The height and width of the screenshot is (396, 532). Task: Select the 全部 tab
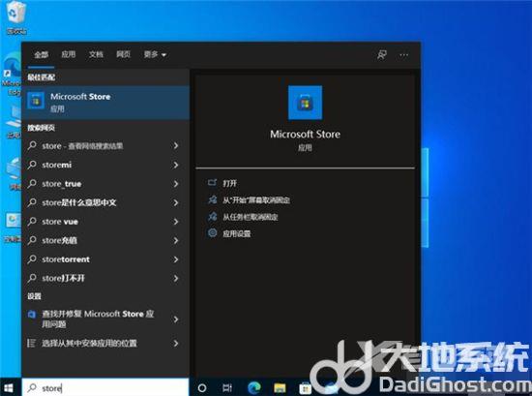[41, 54]
